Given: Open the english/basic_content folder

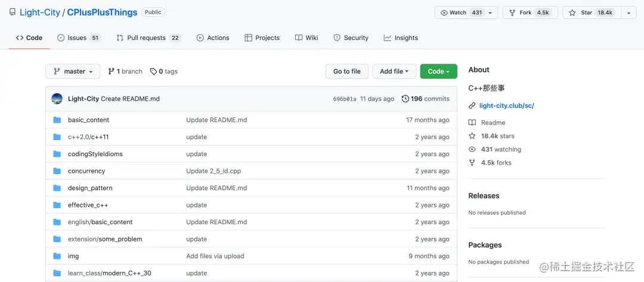Looking at the screenshot, I should point(100,222).
